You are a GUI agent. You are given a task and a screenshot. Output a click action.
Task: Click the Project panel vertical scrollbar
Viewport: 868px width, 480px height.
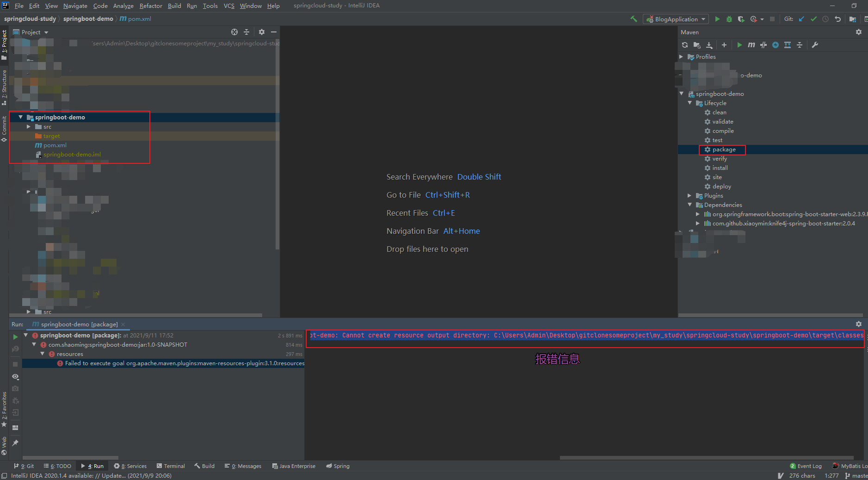[277, 144]
